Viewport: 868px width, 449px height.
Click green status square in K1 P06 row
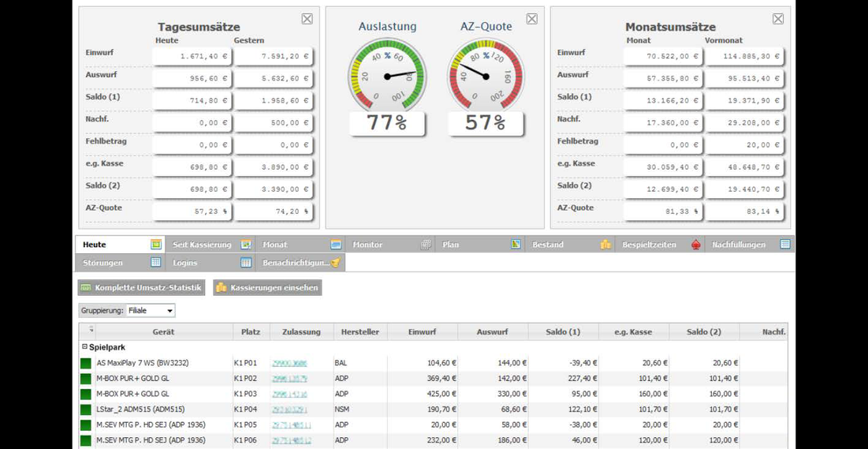pyautogui.click(x=86, y=441)
